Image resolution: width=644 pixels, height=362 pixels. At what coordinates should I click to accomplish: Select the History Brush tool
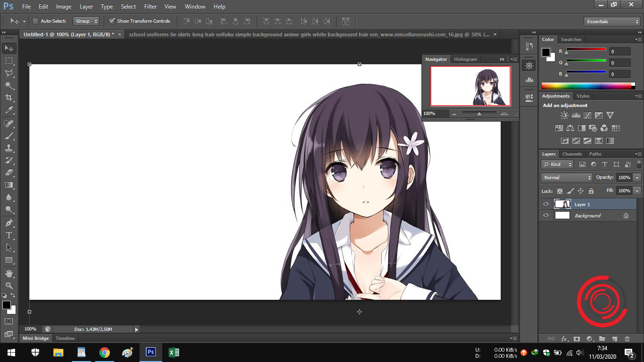point(9,160)
